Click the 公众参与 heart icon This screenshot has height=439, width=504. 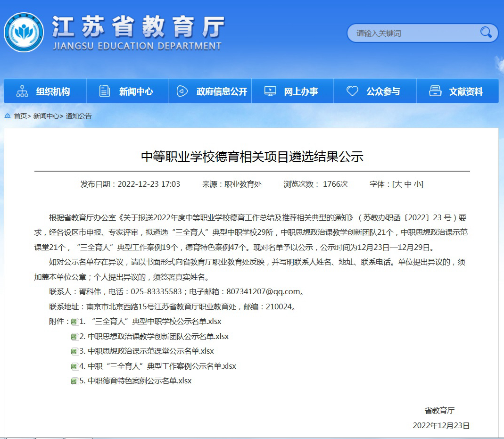tap(352, 91)
